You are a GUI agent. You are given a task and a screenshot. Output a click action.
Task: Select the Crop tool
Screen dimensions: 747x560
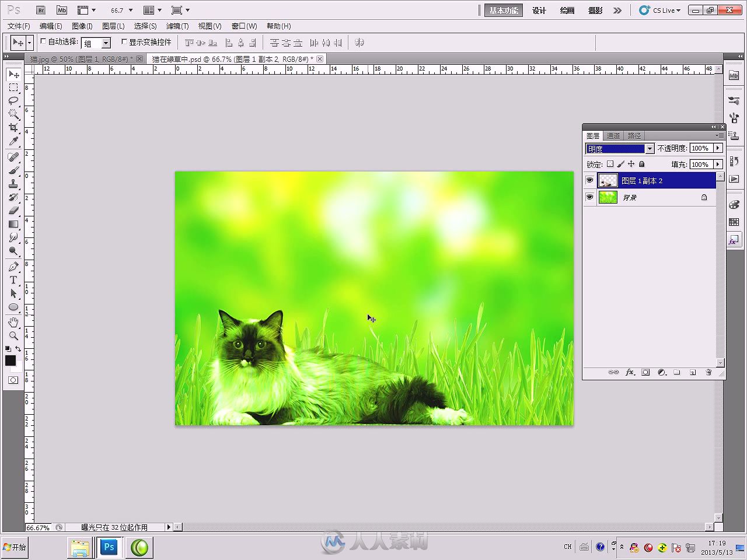click(13, 128)
